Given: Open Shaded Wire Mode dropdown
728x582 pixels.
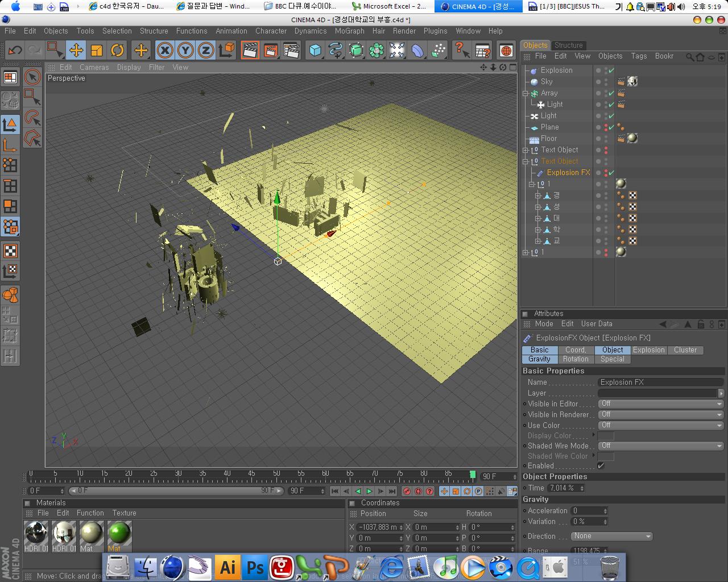Looking at the screenshot, I should click(x=661, y=446).
